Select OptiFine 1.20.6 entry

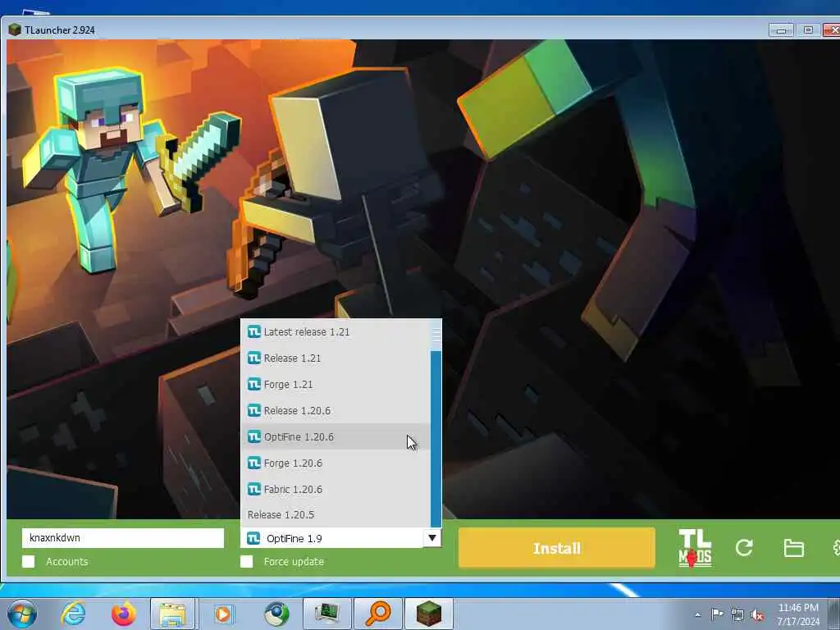(x=336, y=437)
